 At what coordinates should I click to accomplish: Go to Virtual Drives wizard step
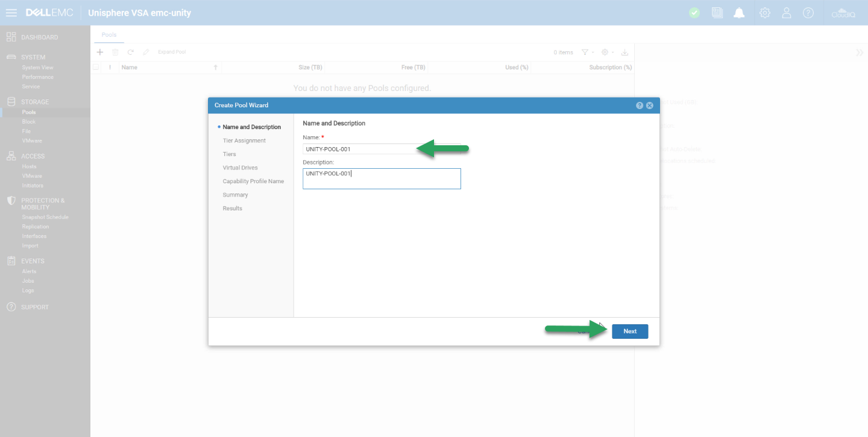click(x=240, y=168)
